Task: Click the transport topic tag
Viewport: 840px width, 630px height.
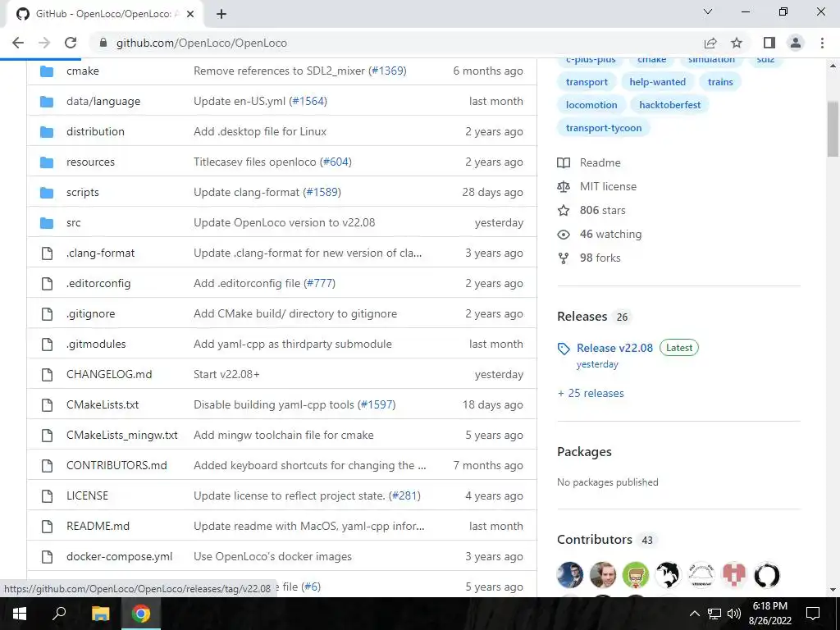Action: 587,82
